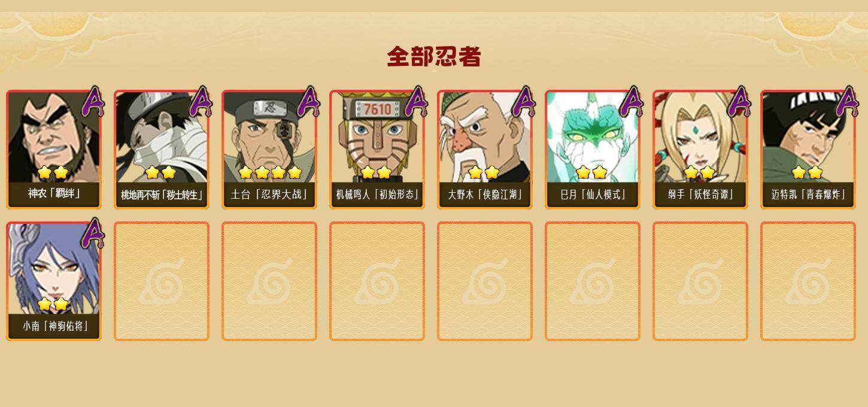
Task: Click the A-rank badge on 神农 card
Action: point(93,102)
